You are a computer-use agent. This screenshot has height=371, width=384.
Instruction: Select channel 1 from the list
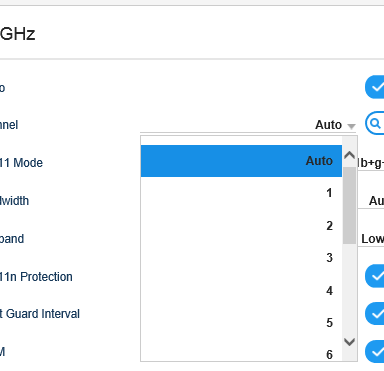[241, 193]
